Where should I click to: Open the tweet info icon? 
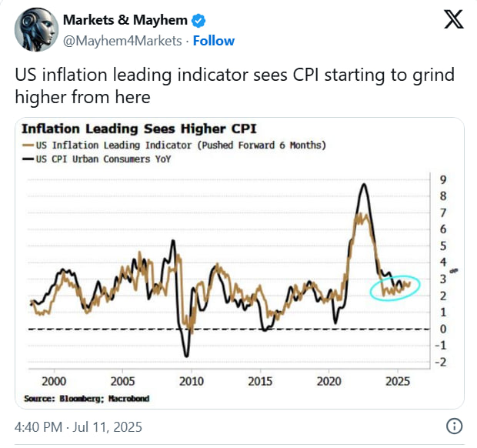455,426
